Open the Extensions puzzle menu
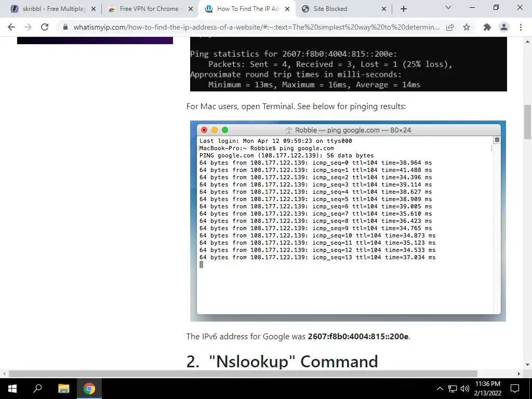Screen dimensions: 532x399 (487, 27)
